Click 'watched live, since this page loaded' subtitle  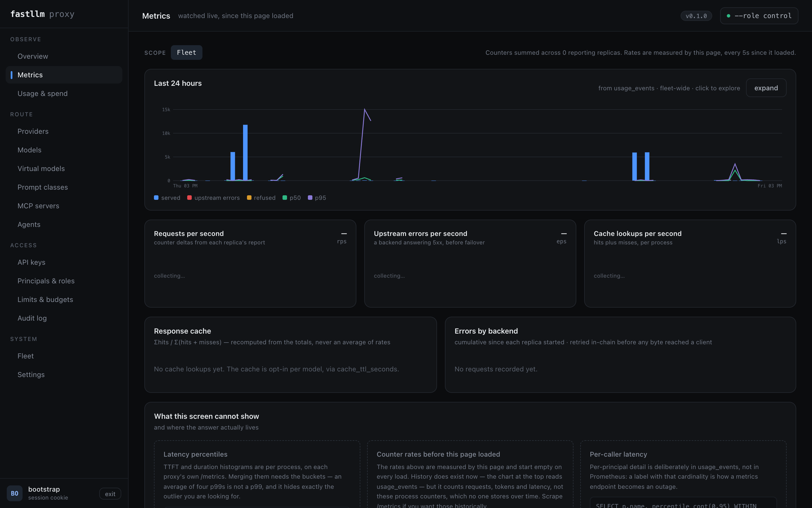pyautogui.click(x=235, y=16)
